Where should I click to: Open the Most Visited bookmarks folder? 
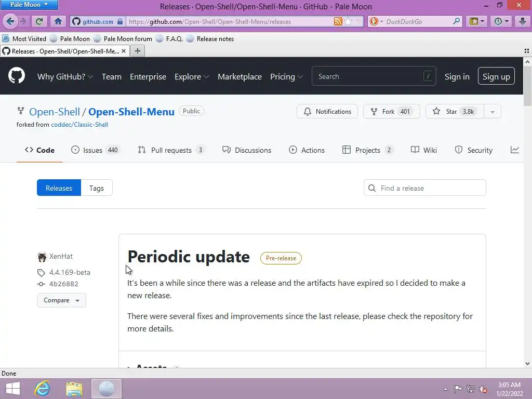pos(24,38)
